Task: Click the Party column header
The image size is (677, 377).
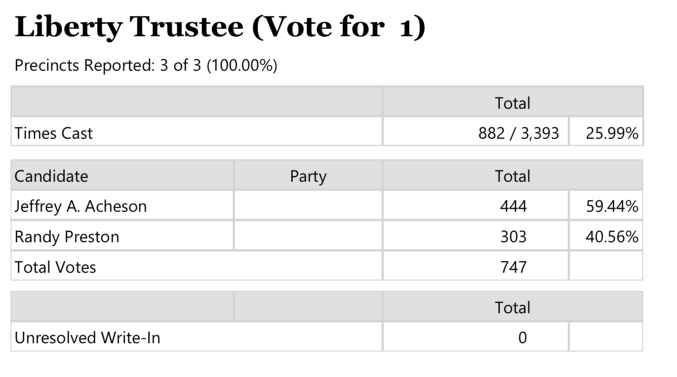Action: point(308,176)
